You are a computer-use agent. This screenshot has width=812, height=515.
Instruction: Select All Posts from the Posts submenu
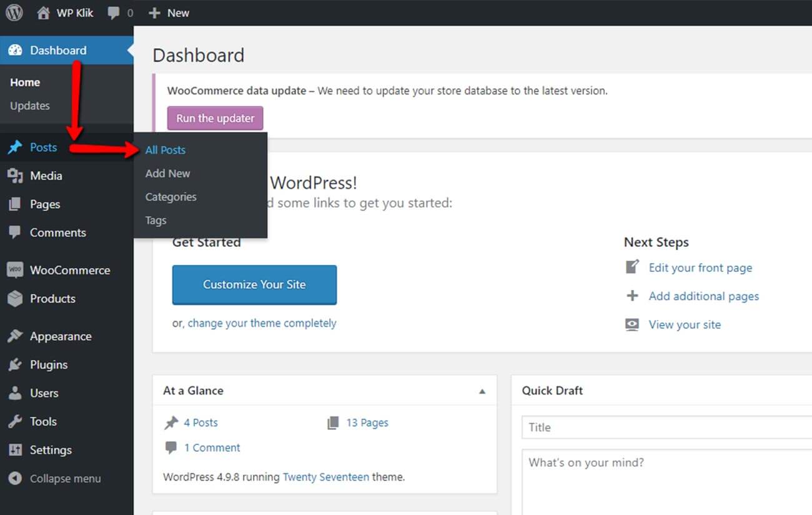point(165,150)
